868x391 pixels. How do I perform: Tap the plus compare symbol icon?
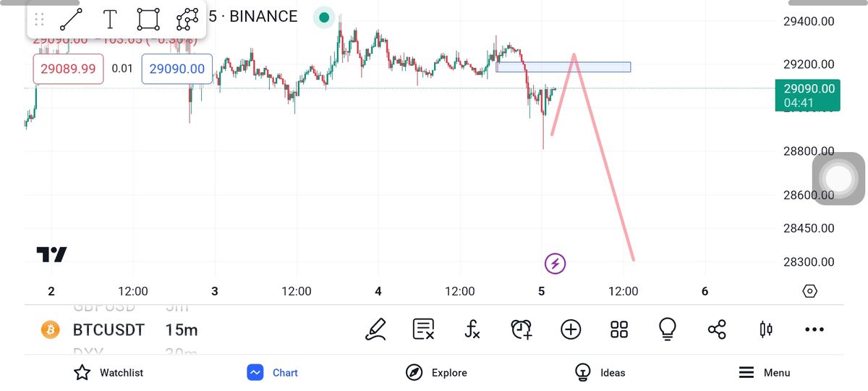click(x=571, y=329)
